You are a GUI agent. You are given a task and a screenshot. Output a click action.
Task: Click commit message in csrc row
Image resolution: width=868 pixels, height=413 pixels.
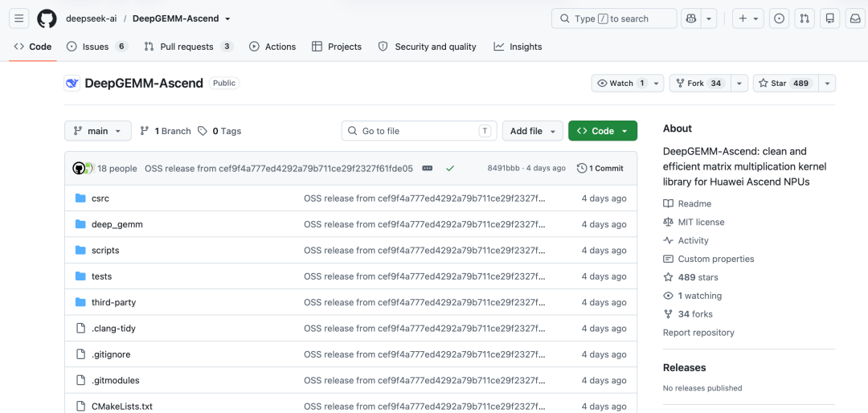pos(424,198)
